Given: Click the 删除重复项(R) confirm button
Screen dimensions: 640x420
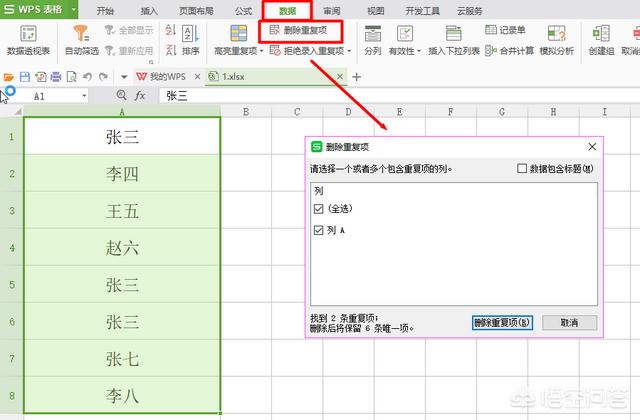Looking at the screenshot, I should coord(502,322).
